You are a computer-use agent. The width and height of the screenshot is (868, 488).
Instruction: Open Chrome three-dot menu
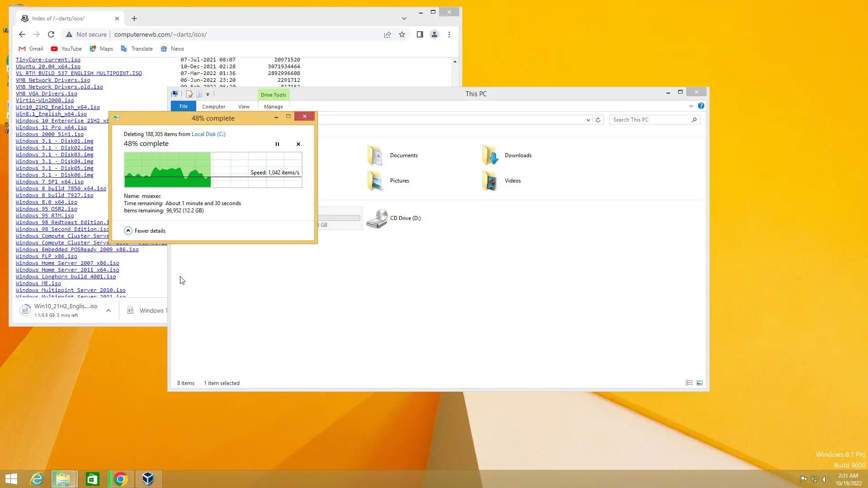pos(449,34)
